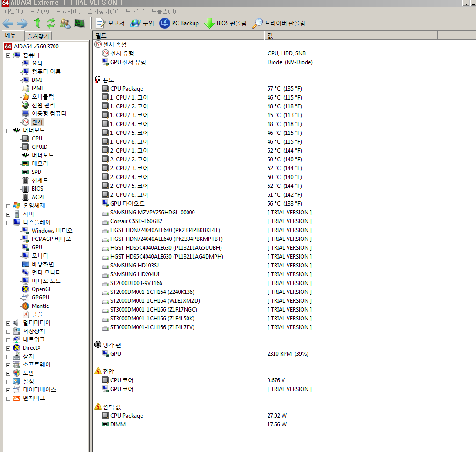
Task: Open the 도구(T) menu
Action: point(135,11)
